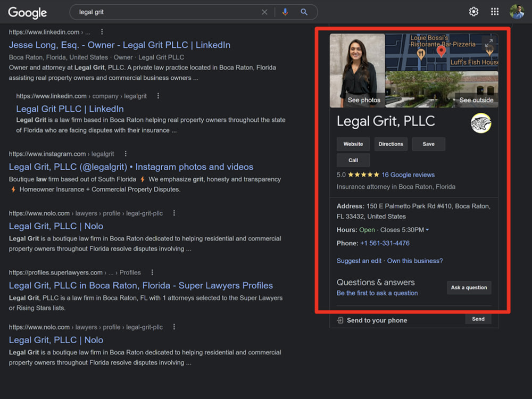The width and height of the screenshot is (532, 399).
Task: Click the send to phone icon
Action: point(340,320)
